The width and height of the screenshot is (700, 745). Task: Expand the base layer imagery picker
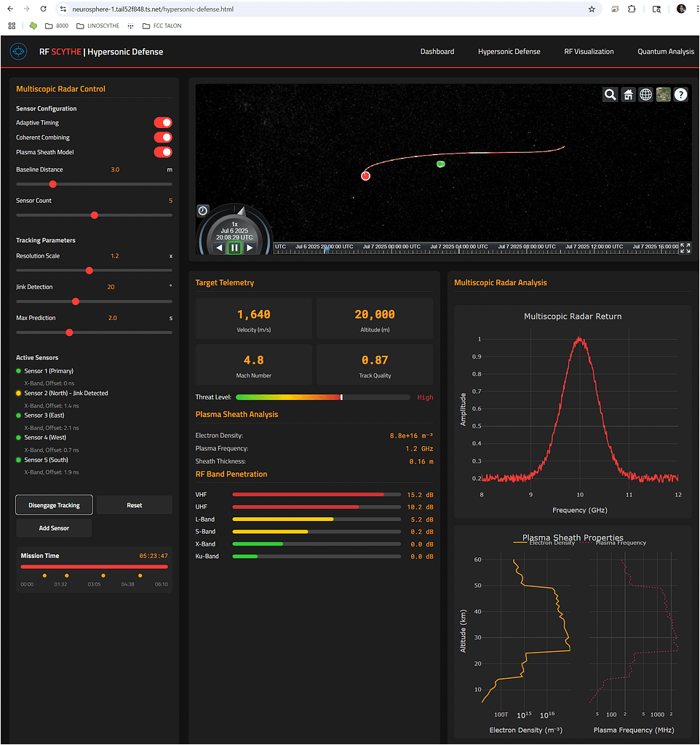(663, 95)
